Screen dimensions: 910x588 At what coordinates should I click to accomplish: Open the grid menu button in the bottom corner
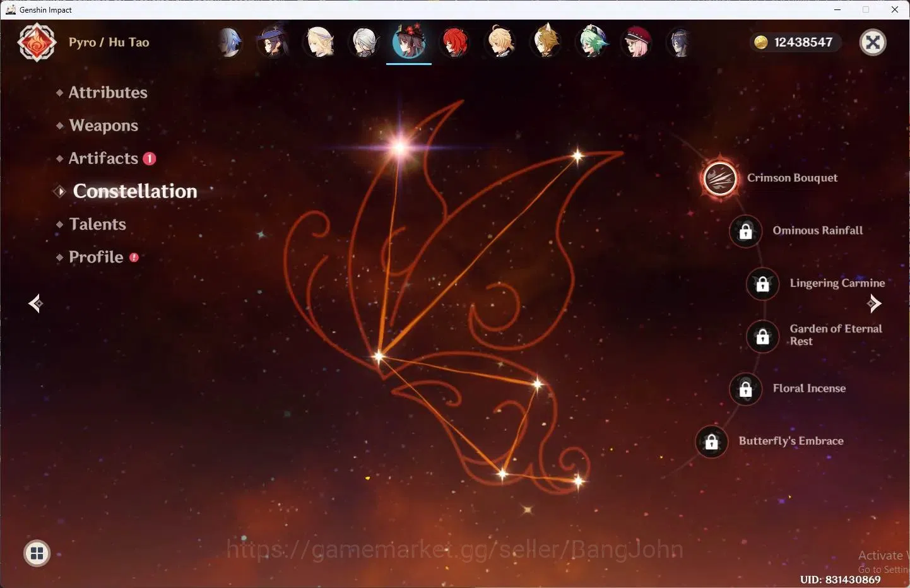click(37, 554)
